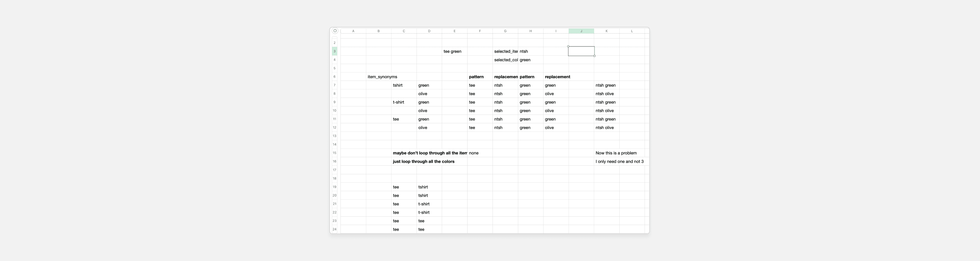The width and height of the screenshot is (980, 261).
Task: Click 'tee' in column D row 24
Action: (429, 229)
